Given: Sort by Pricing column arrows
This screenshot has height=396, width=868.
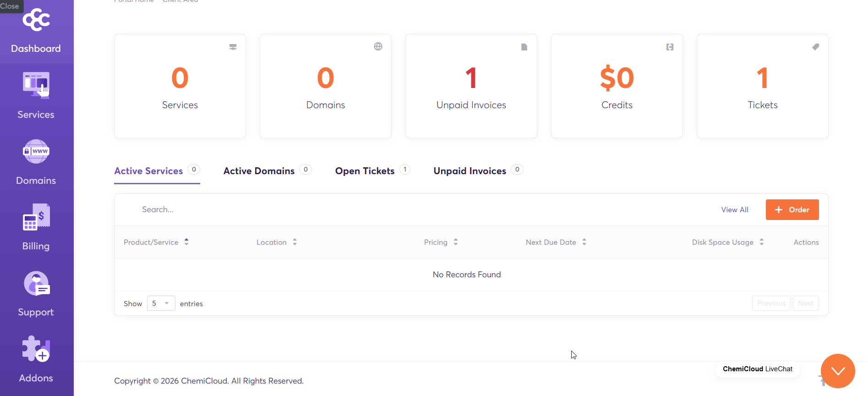Looking at the screenshot, I should point(455,242).
